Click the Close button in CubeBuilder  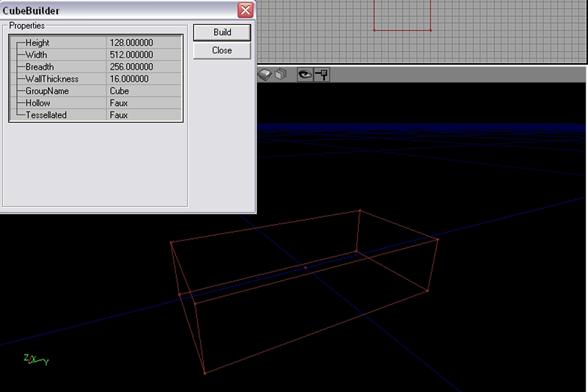[222, 50]
